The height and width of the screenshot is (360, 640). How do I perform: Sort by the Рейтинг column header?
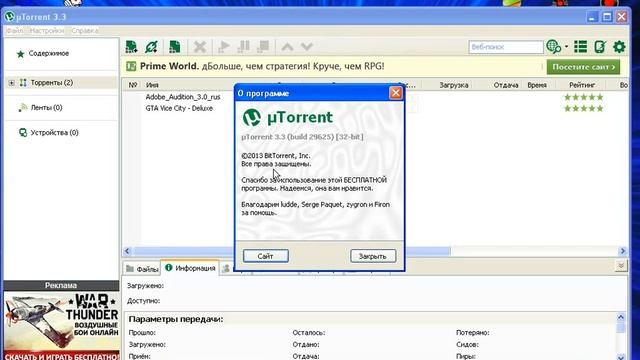[582, 85]
